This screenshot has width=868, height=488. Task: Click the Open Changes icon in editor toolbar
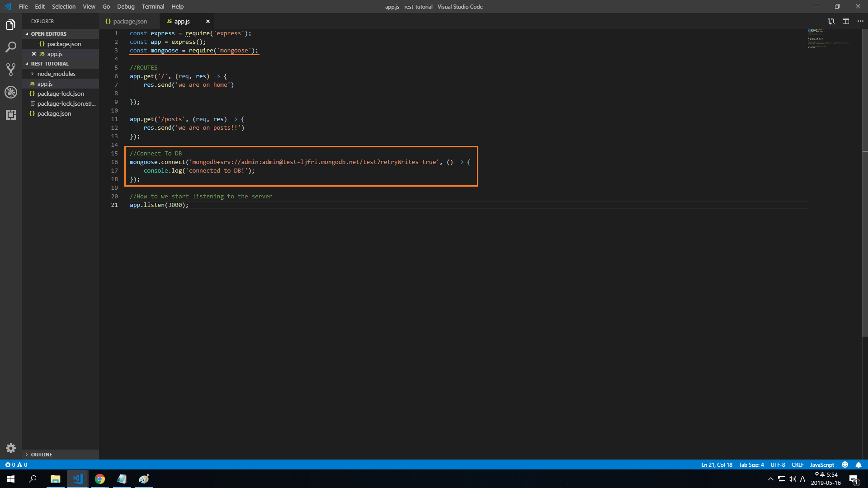click(831, 21)
